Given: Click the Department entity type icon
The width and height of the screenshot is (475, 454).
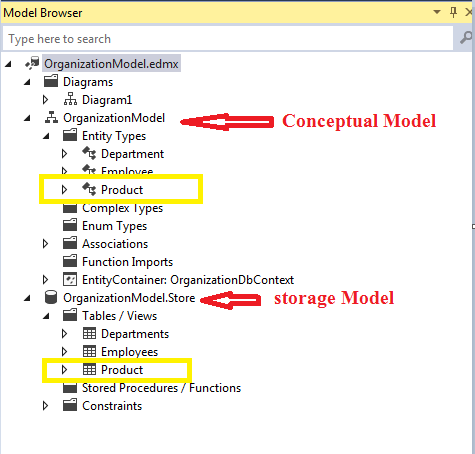Looking at the screenshot, I should [x=89, y=153].
